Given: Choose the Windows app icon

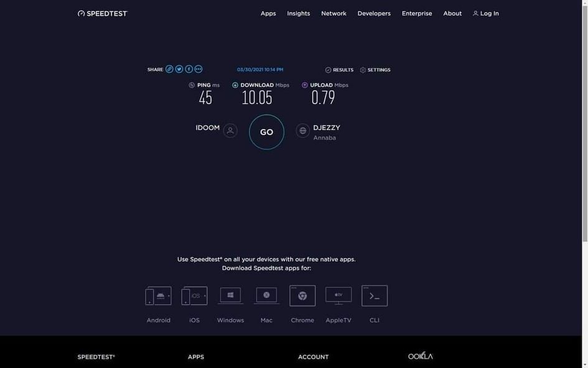Looking at the screenshot, I should [230, 296].
